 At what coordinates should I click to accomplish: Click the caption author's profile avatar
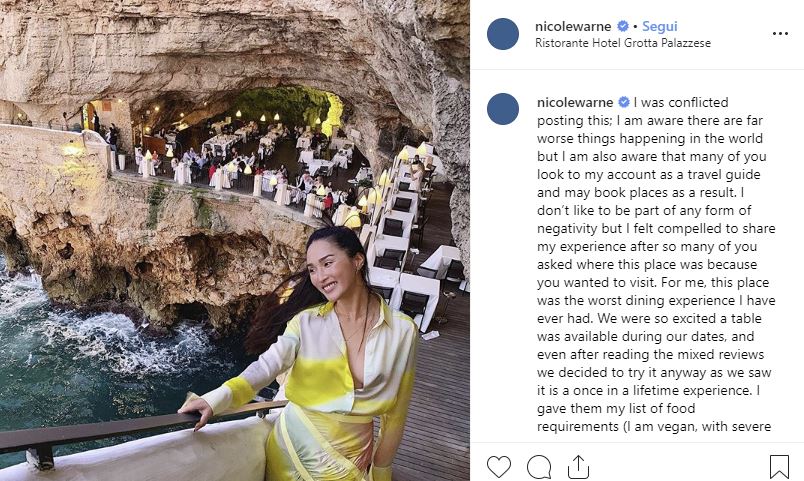point(503,109)
